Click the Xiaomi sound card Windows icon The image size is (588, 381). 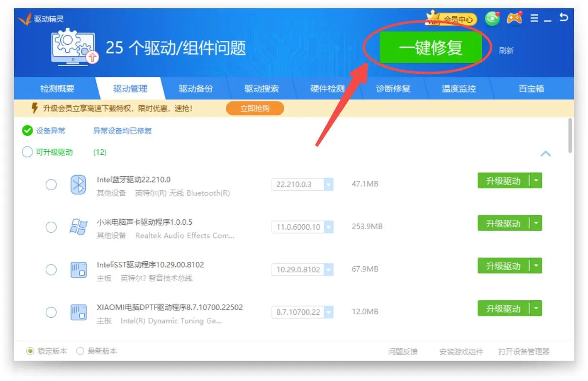tap(78, 227)
